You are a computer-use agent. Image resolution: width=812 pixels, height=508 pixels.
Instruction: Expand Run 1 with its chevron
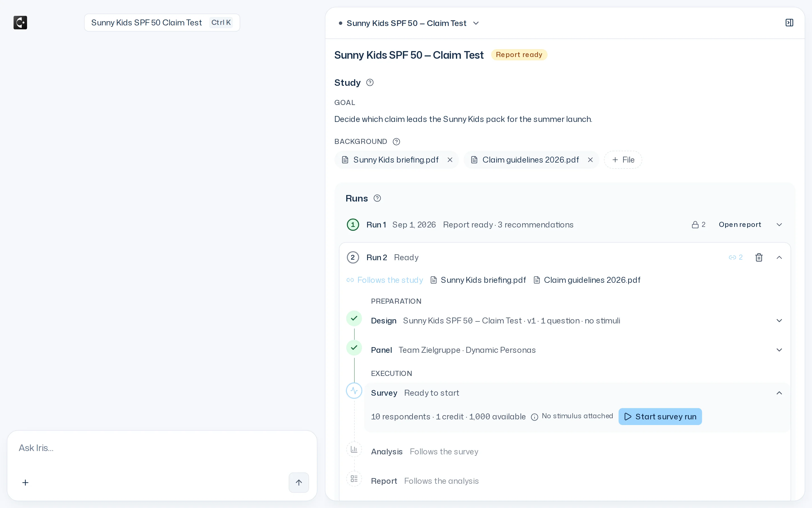(x=779, y=224)
